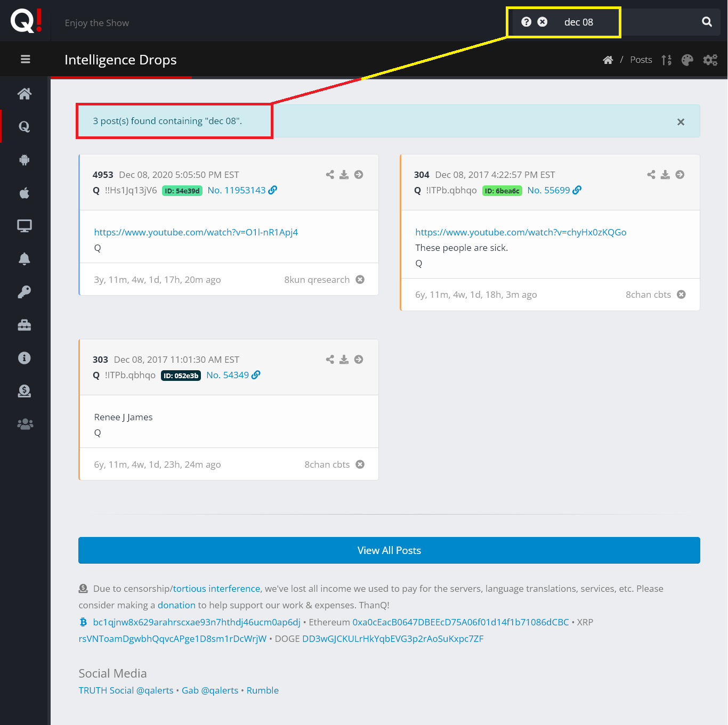Open link No. 11953143

pyautogui.click(x=242, y=190)
